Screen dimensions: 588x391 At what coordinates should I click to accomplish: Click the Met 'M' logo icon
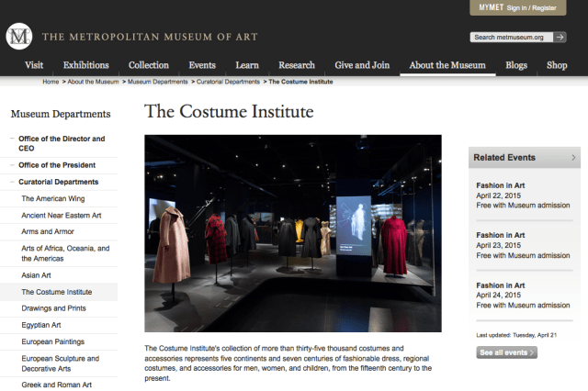(x=19, y=37)
